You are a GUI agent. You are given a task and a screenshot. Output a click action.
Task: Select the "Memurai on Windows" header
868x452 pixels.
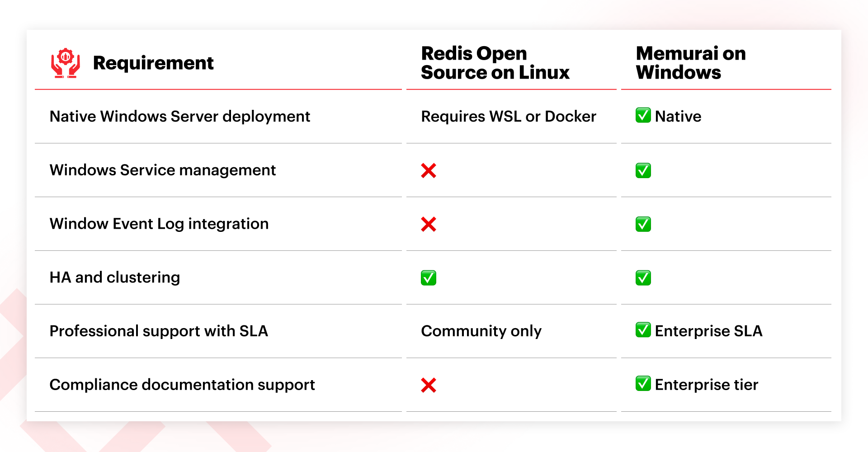pos(691,63)
